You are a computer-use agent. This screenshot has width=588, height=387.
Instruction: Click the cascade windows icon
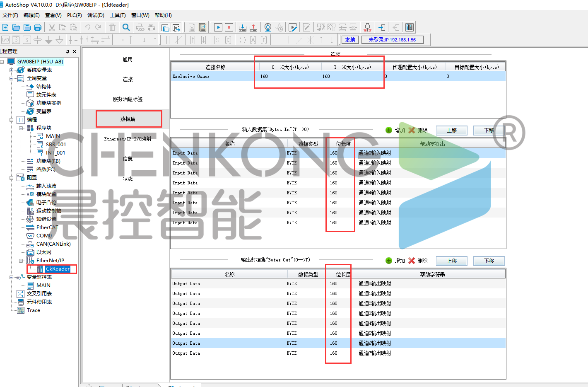(x=165, y=27)
